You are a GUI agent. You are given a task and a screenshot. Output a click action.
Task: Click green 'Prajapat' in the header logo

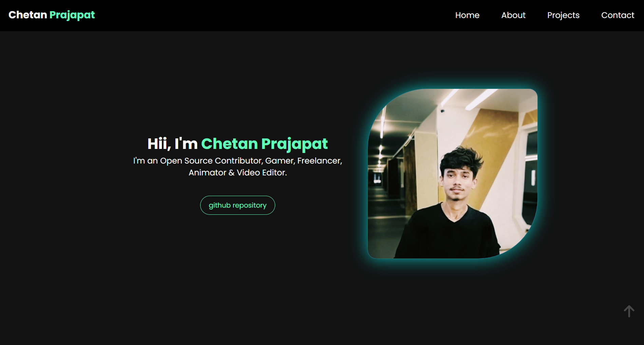[x=72, y=15]
